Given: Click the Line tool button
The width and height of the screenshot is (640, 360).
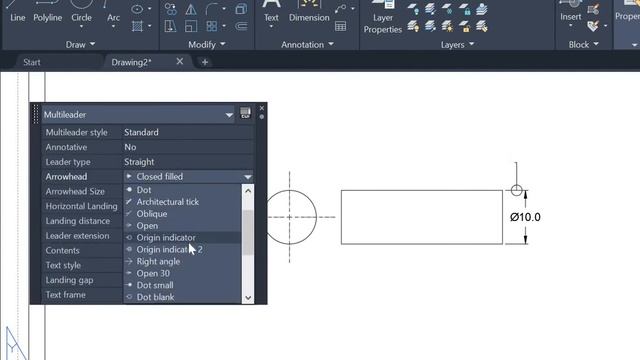Looking at the screenshot, I should click(x=17, y=11).
